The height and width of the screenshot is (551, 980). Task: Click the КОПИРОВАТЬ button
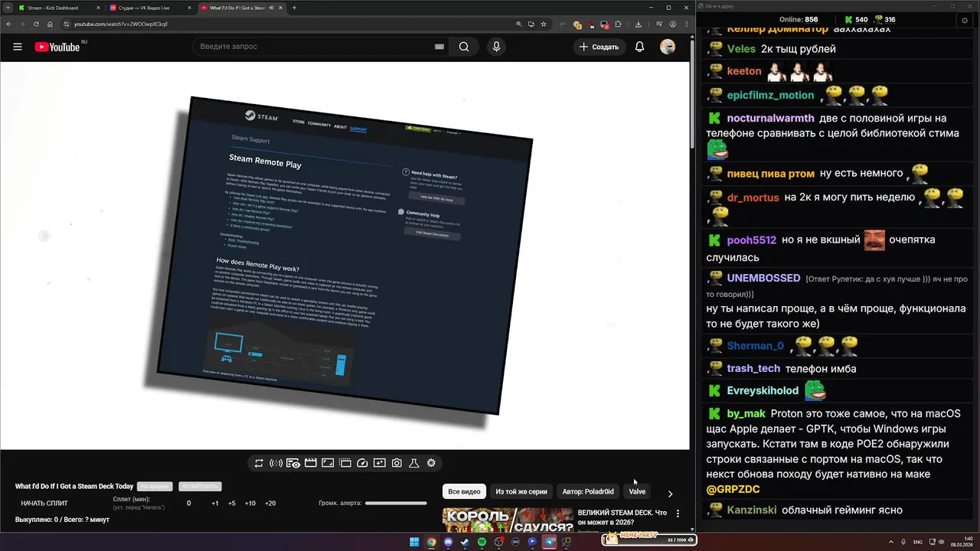tap(200, 487)
